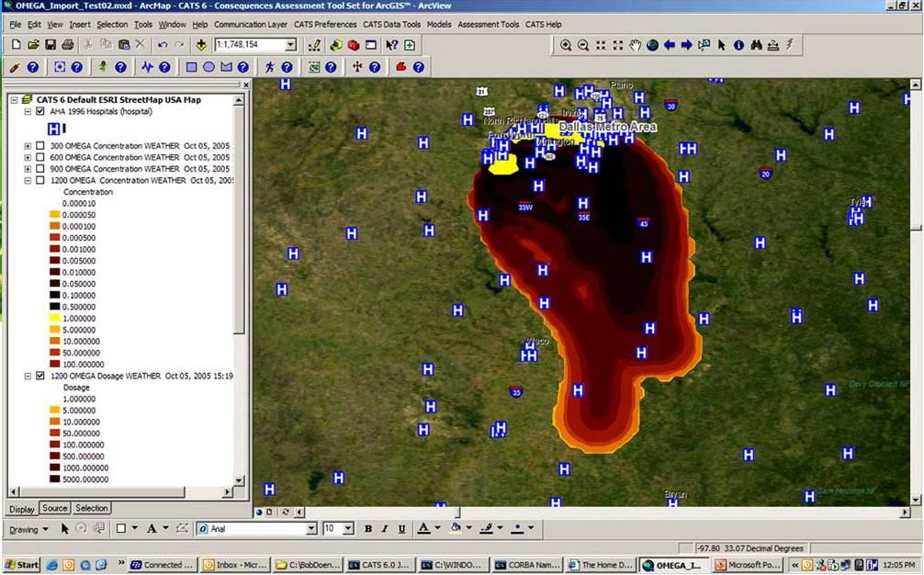Click the CATS waveform pulse icon
Image resolution: width=924 pixels, height=575 pixels.
pyautogui.click(x=147, y=67)
